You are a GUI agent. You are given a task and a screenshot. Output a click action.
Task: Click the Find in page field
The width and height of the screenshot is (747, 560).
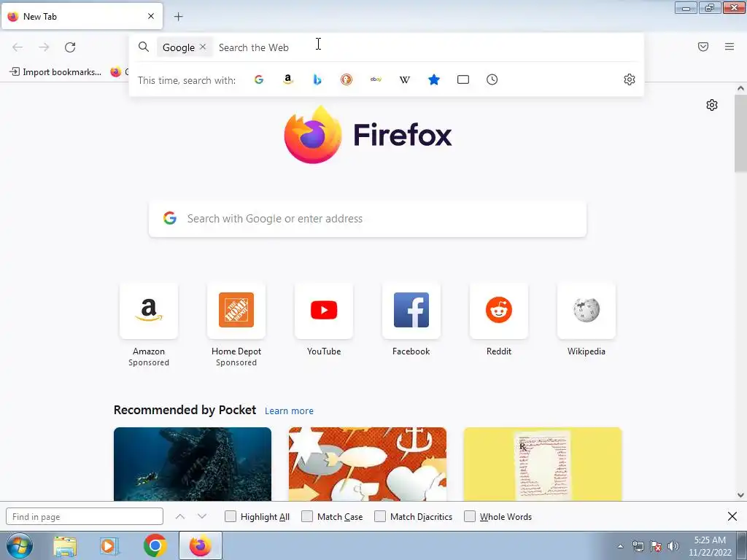click(x=85, y=517)
